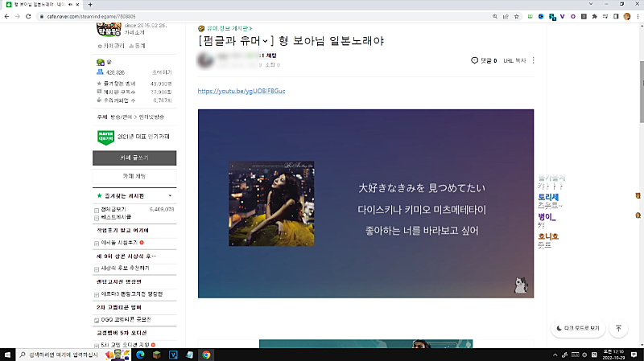
Task: Open the 시상식 후보 추천하기 board
Action: click(125, 269)
